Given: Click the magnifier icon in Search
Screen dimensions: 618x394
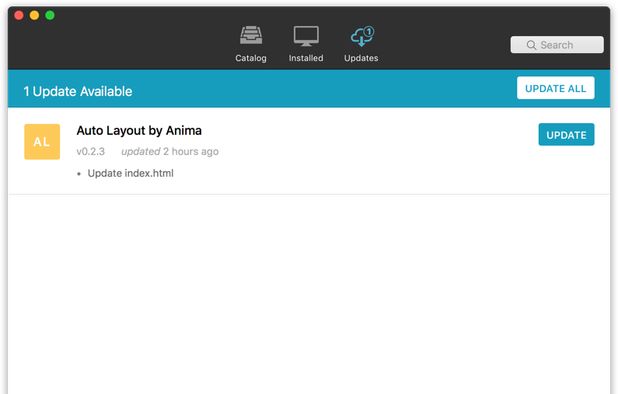Looking at the screenshot, I should coord(531,45).
